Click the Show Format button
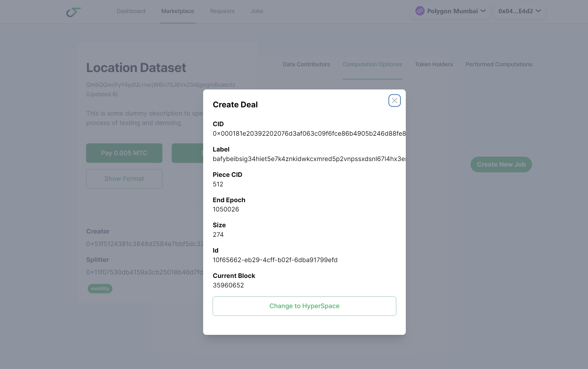Screen dimensions: 588x369 (x=124, y=179)
